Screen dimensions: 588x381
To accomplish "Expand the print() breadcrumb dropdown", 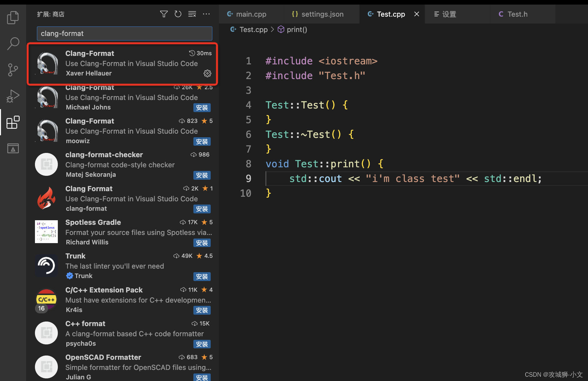I will 297,29.
